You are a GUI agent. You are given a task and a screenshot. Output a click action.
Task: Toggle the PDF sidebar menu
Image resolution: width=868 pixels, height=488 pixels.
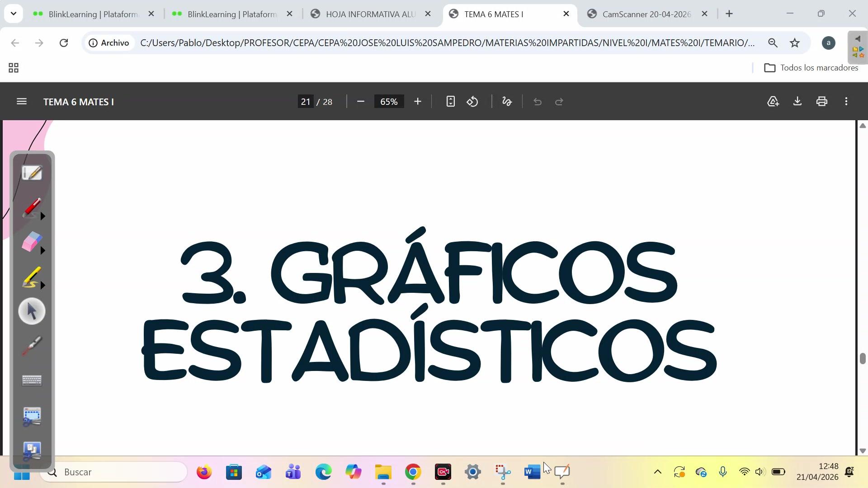21,102
